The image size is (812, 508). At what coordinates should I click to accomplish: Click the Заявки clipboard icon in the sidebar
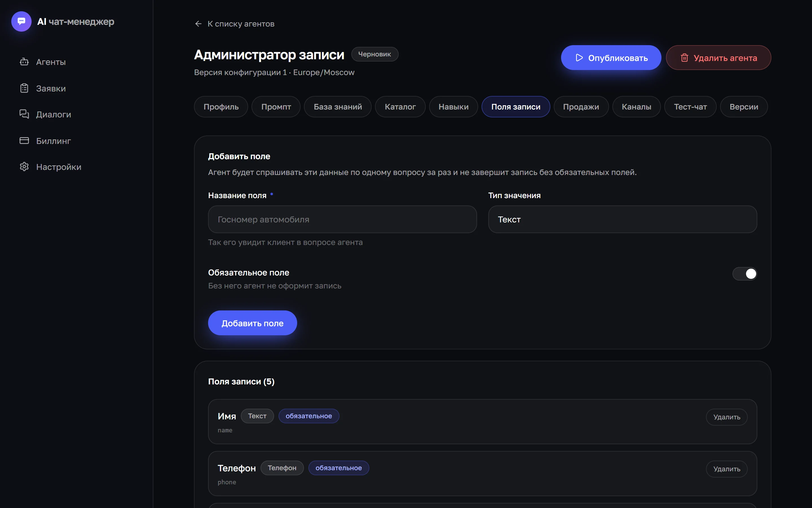(24, 88)
